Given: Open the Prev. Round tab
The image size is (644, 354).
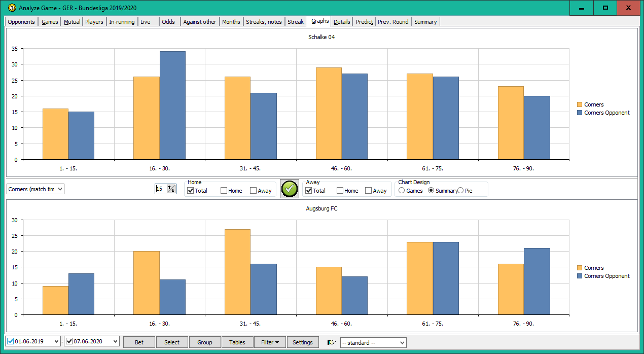Looking at the screenshot, I should (x=393, y=22).
